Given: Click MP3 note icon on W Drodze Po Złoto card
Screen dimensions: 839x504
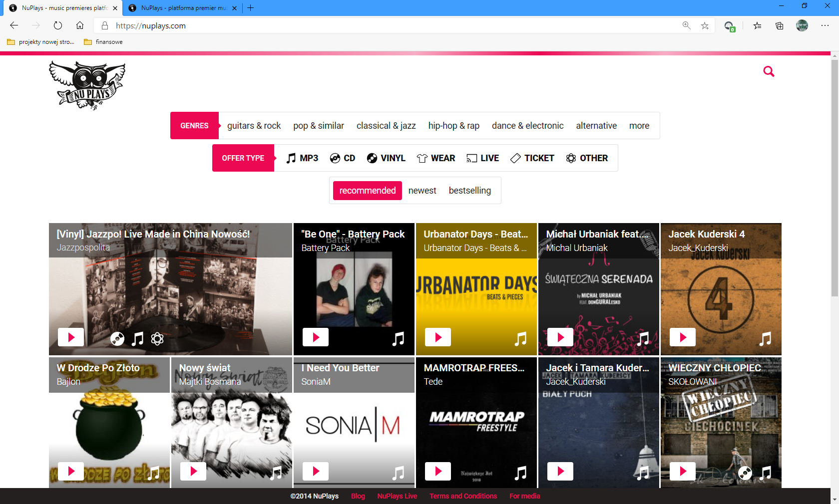Looking at the screenshot, I should tap(153, 473).
